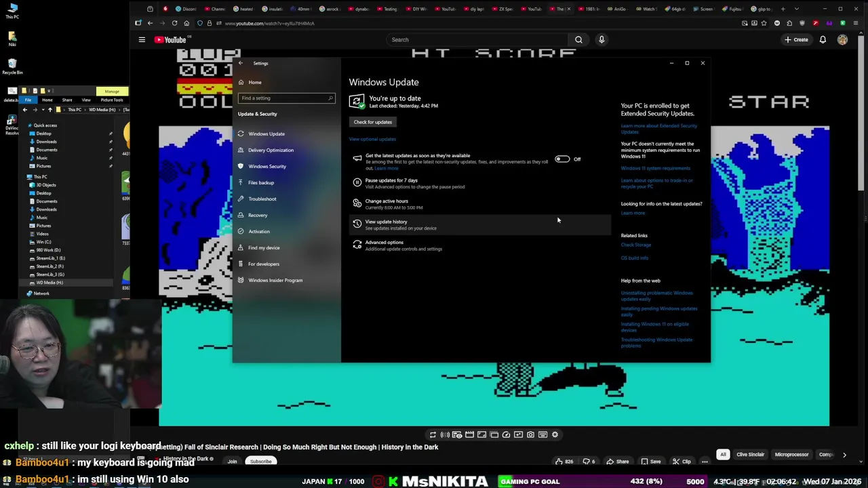Open YouTube account avatar menu
The image size is (868, 488).
click(x=842, y=40)
